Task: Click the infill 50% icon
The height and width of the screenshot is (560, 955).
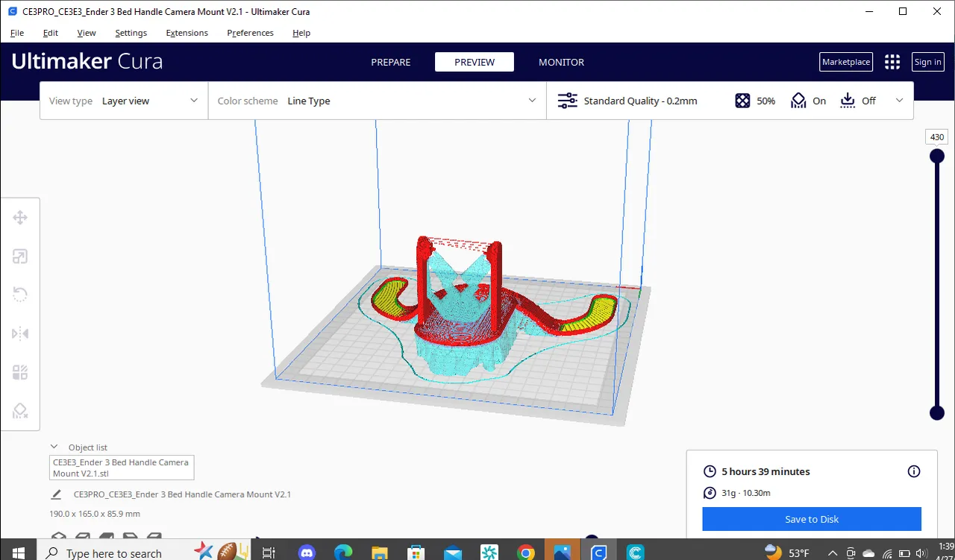Action: click(x=742, y=101)
